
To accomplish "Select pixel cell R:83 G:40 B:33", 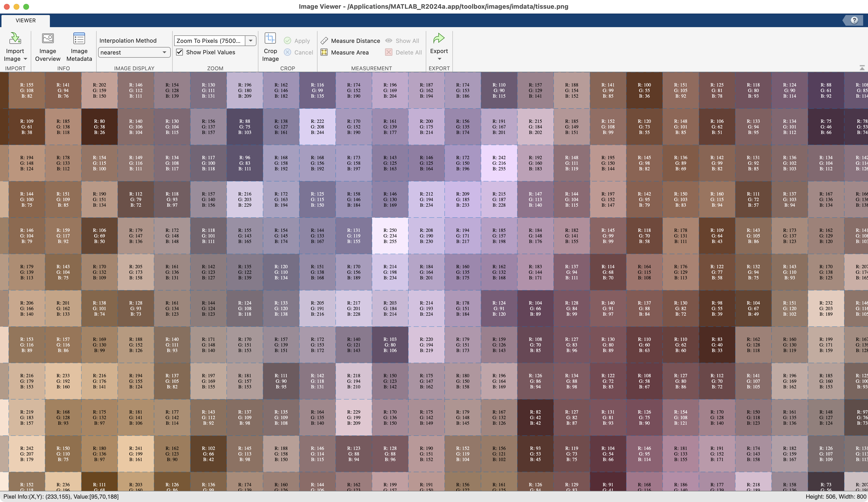I will (717, 345).
